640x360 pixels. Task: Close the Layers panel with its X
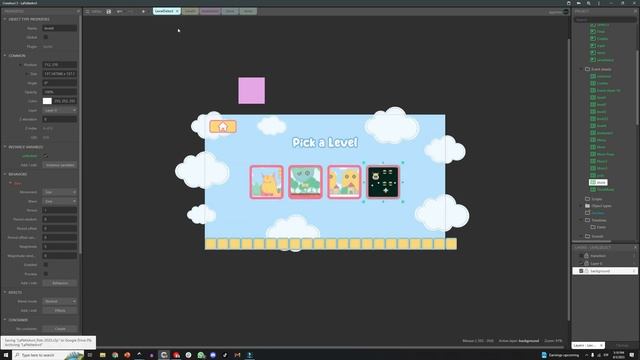click(635, 247)
